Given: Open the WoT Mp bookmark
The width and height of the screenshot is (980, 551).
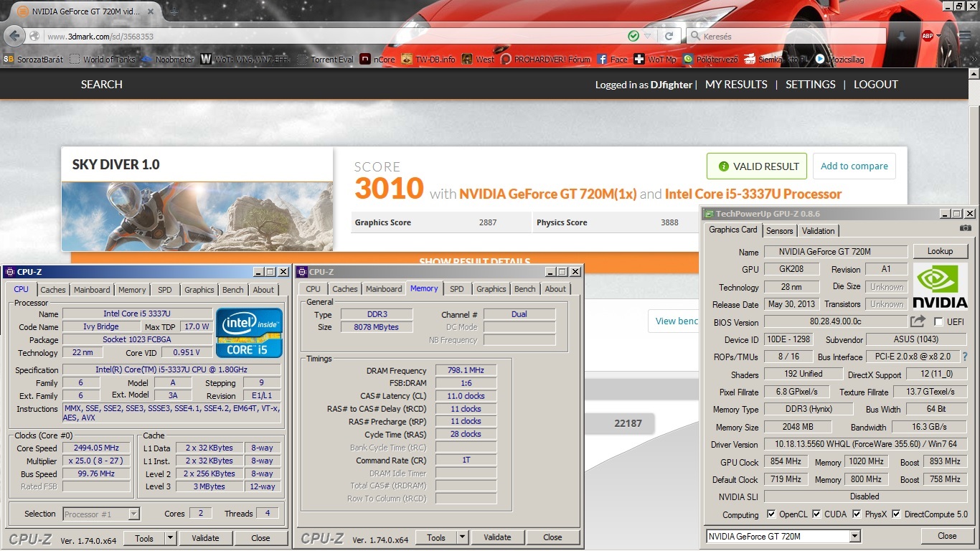Looking at the screenshot, I should tap(655, 60).
